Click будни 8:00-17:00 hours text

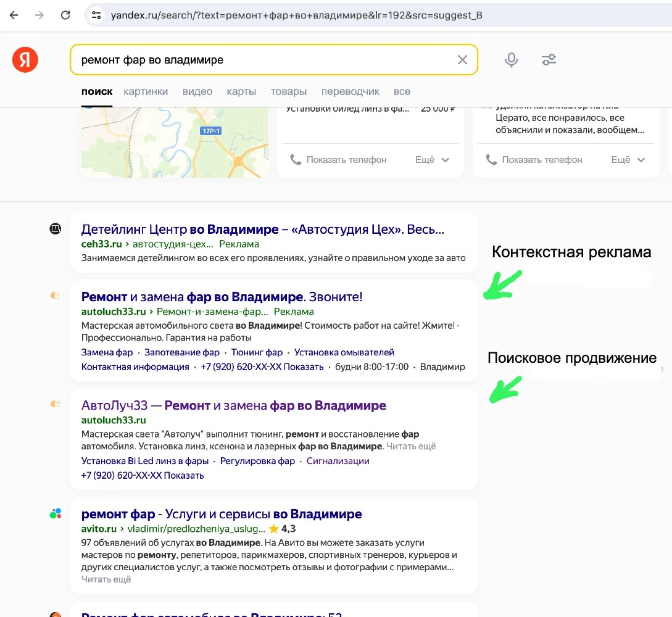coord(372,366)
